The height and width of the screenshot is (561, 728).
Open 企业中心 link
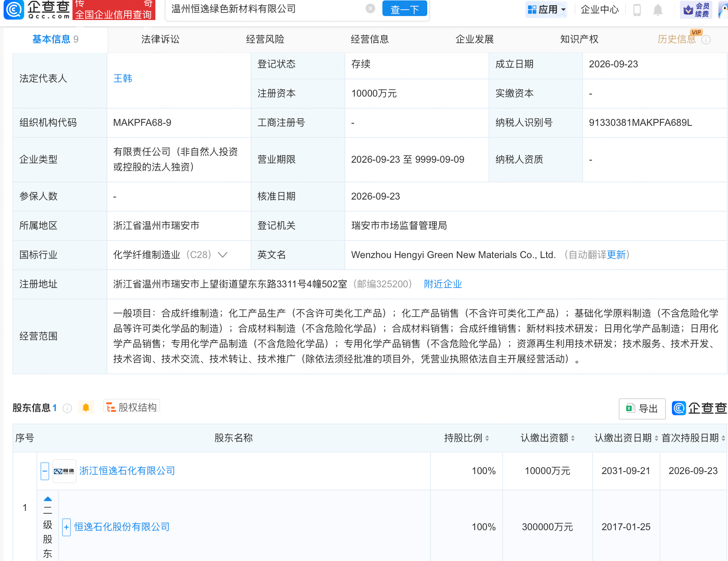coord(599,9)
